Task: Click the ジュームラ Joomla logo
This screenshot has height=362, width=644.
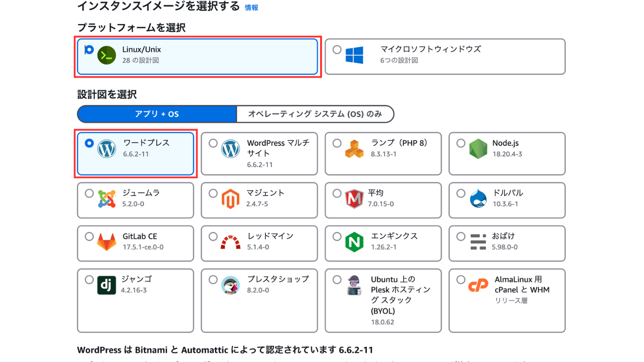Action: point(107,199)
